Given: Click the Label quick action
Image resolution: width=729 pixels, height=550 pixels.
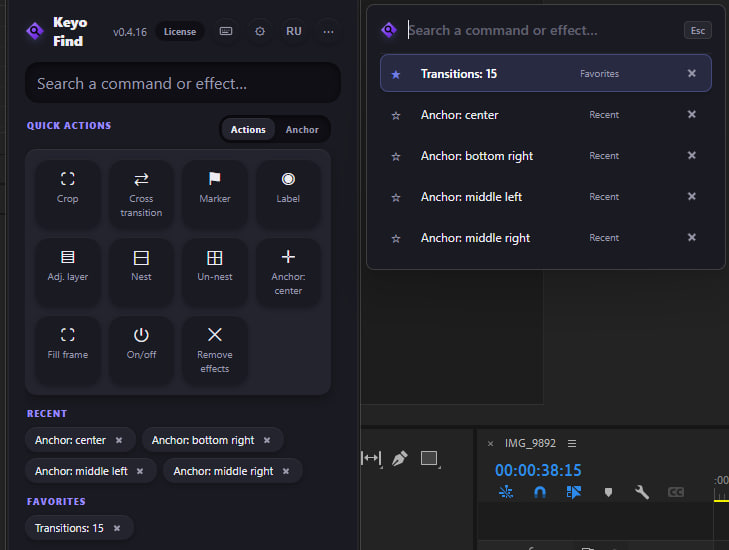Looking at the screenshot, I should (x=288, y=194).
